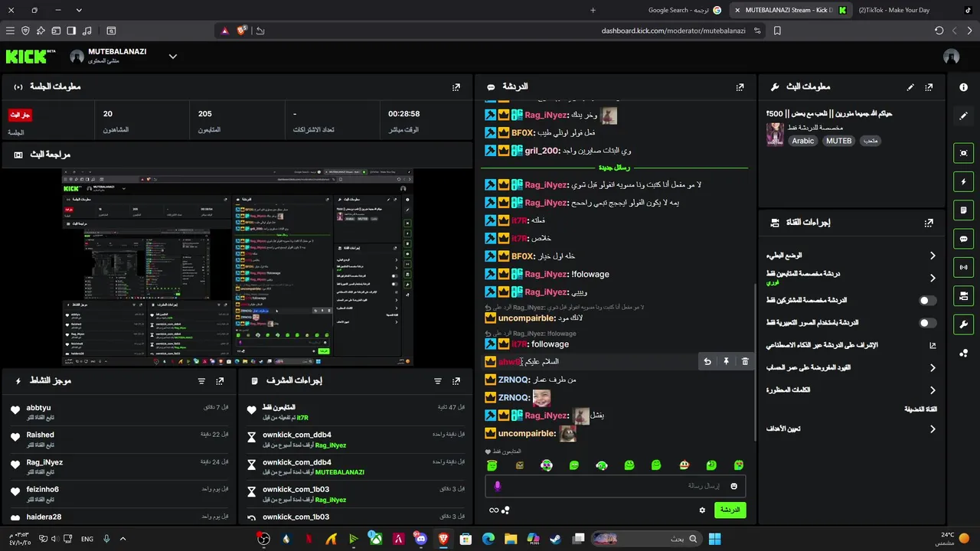The height and width of the screenshot is (551, 980).
Task: Filter the moderator actions list
Action: (438, 380)
